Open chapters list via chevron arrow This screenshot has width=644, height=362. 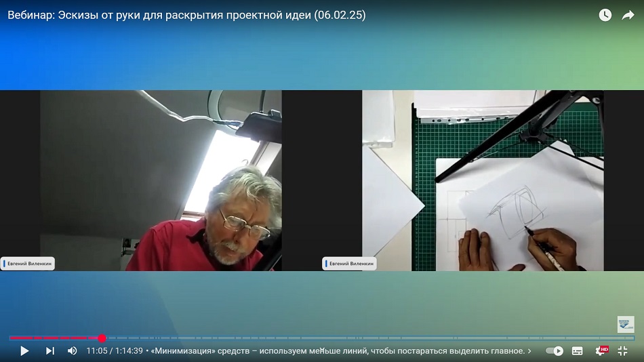click(x=529, y=350)
